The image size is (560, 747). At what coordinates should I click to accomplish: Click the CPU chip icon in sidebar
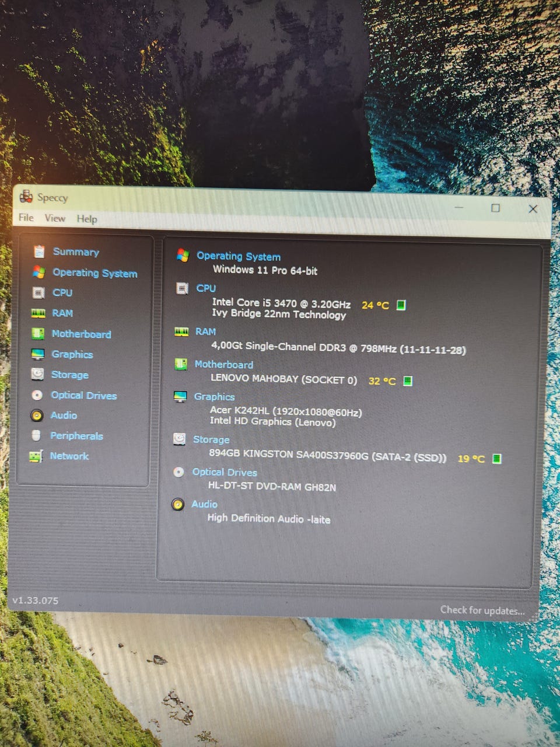pyautogui.click(x=38, y=292)
